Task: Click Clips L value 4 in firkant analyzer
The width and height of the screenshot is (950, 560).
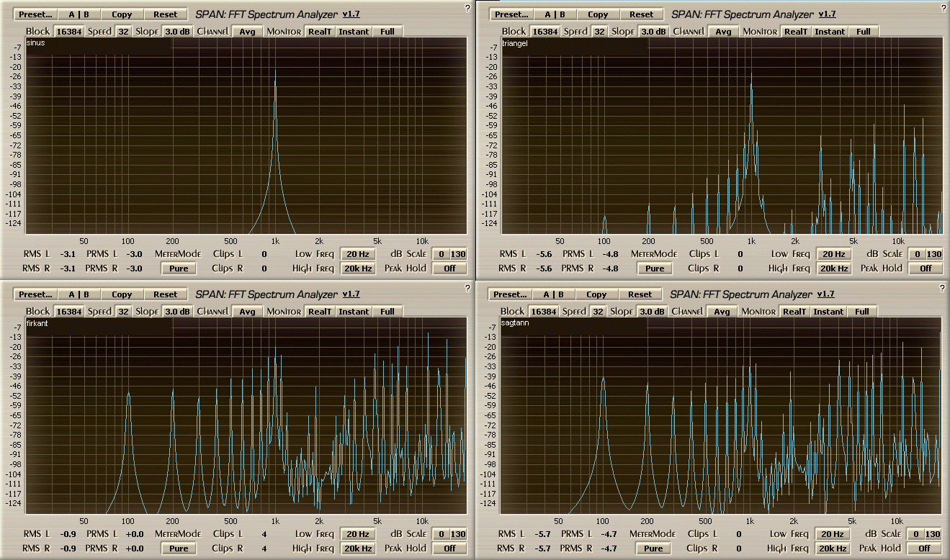Action: click(264, 534)
